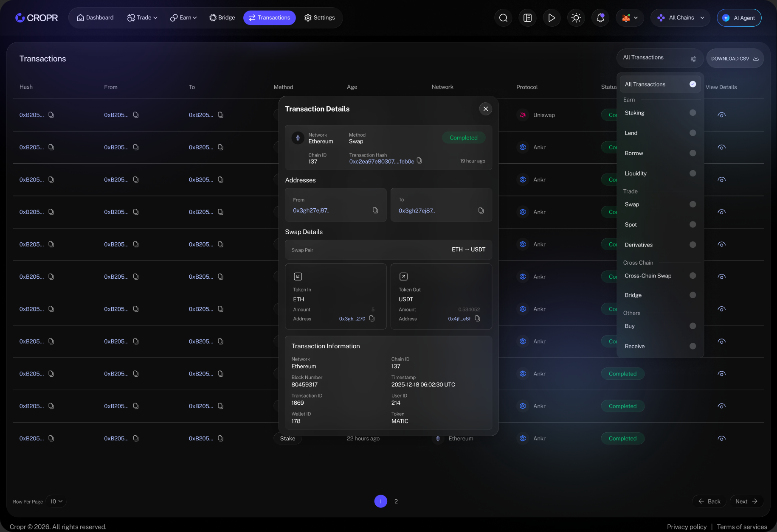Go to the Next page

(746, 501)
